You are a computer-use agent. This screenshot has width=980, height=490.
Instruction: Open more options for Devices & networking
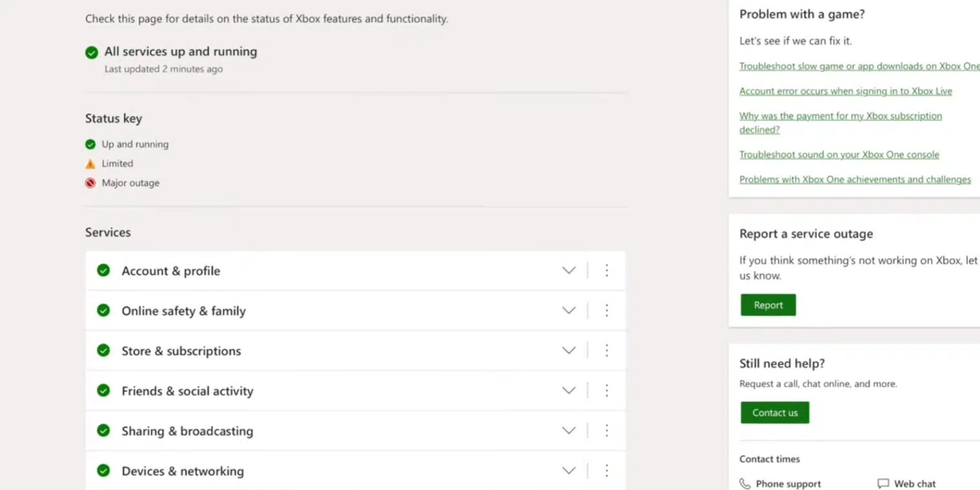click(x=606, y=471)
